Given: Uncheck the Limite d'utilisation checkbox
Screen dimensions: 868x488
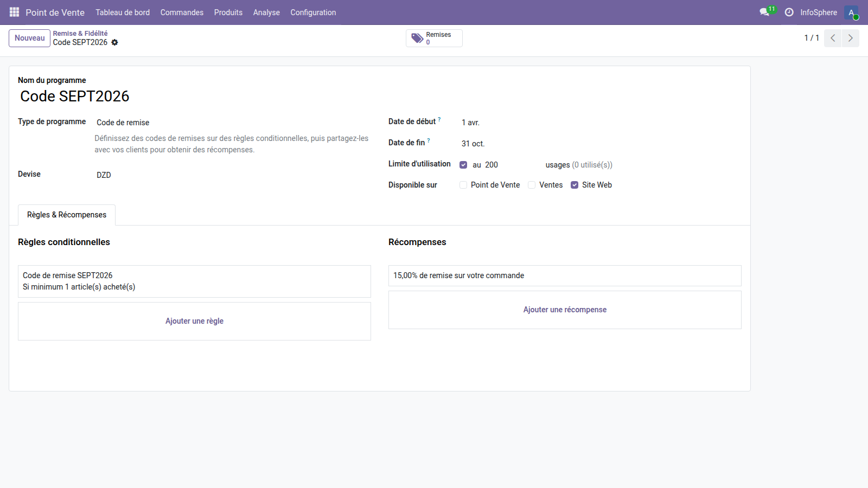Looking at the screenshot, I should [463, 164].
